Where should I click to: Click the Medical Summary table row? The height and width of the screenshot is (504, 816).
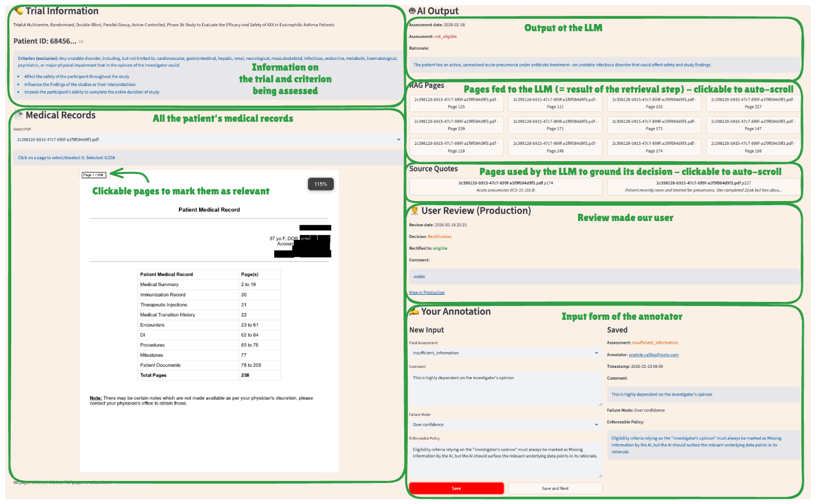209,284
